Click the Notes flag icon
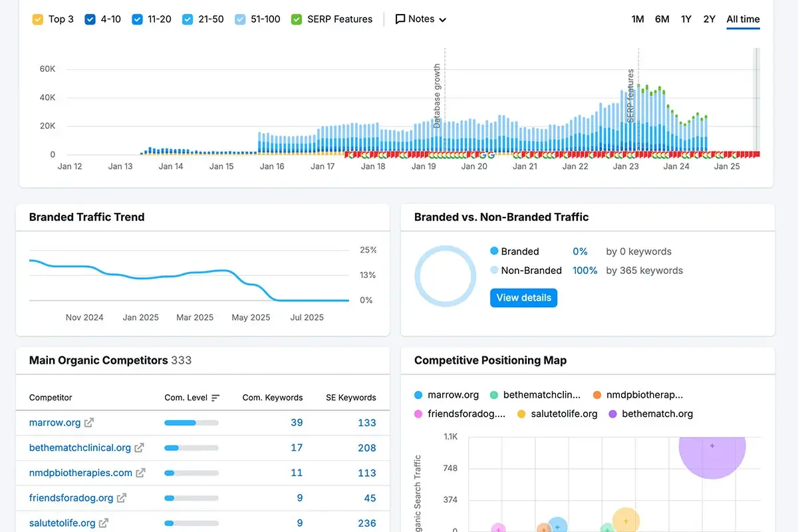Image resolution: width=798 pixels, height=532 pixels. (399, 19)
